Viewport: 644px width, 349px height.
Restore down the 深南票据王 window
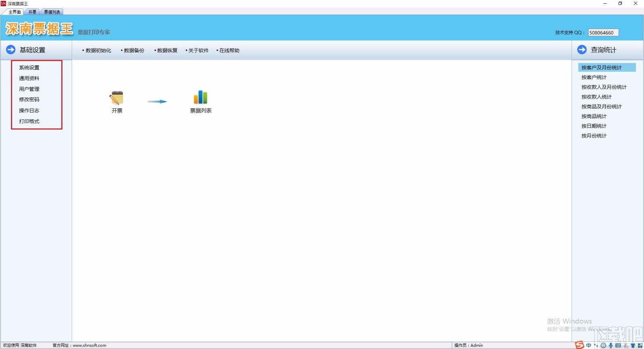[620, 4]
